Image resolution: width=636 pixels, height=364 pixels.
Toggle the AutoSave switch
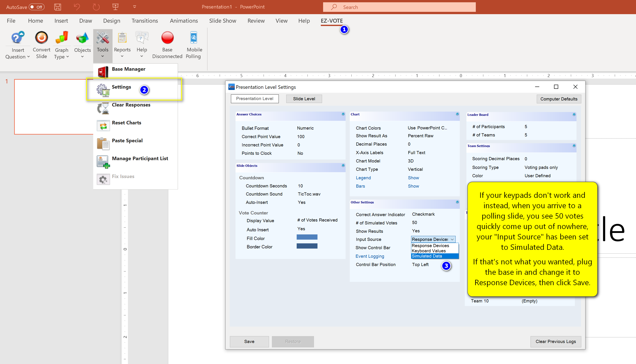tap(36, 7)
